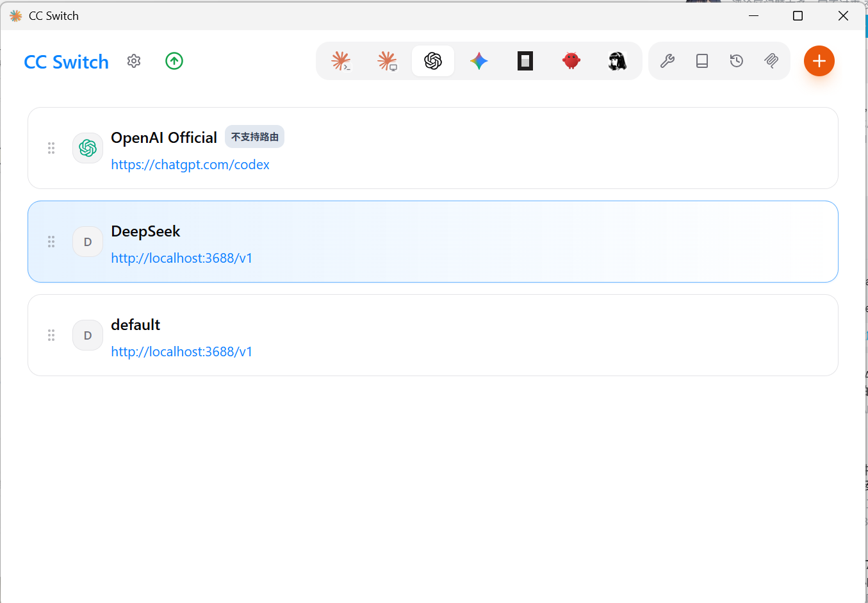Select the black square OpenCode tab
This screenshot has width=868, height=603.
pyautogui.click(x=525, y=61)
